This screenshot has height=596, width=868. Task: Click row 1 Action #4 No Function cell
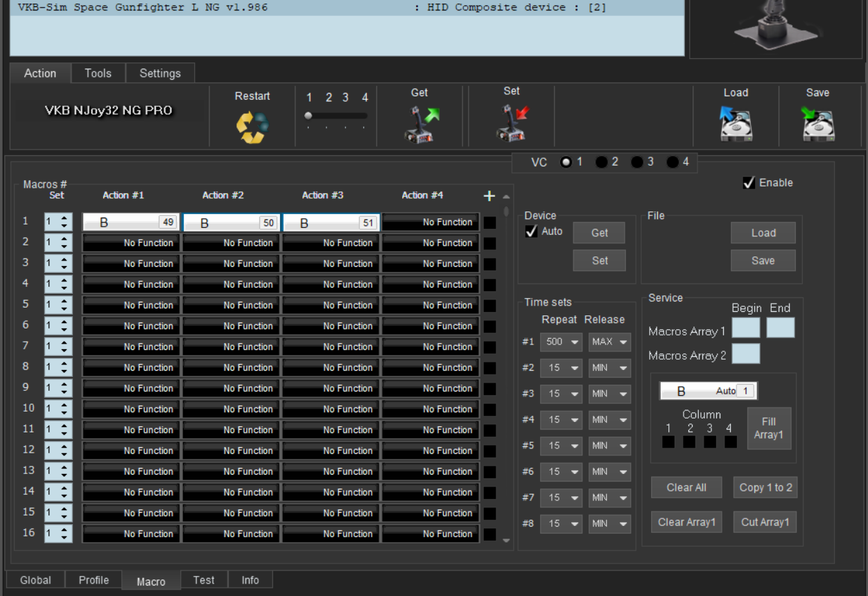pos(431,222)
